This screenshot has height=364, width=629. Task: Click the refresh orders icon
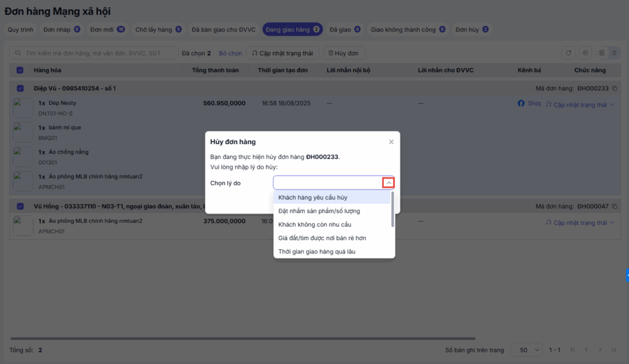568,53
